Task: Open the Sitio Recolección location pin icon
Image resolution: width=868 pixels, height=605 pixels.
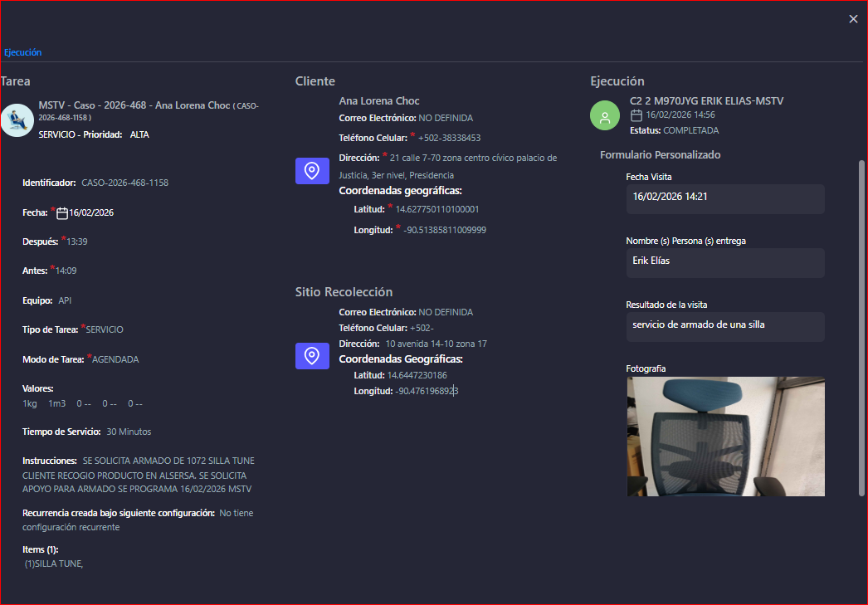Action: tap(312, 356)
